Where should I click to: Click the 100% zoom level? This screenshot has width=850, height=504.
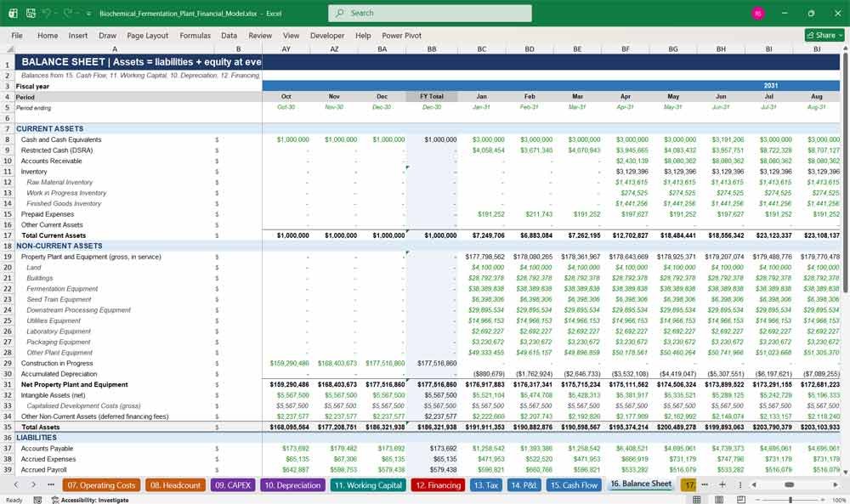tap(839, 500)
